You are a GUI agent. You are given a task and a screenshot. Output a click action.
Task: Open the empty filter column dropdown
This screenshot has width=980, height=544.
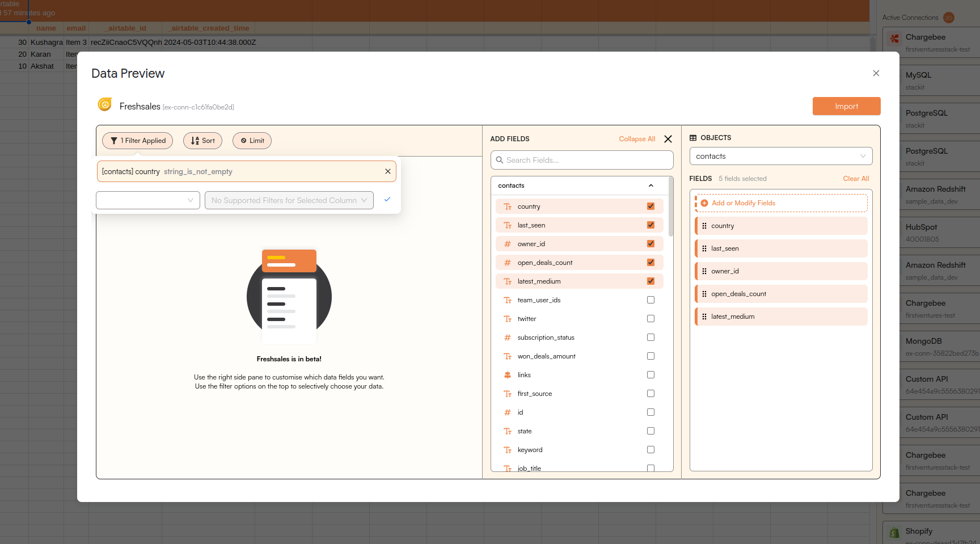(x=148, y=200)
